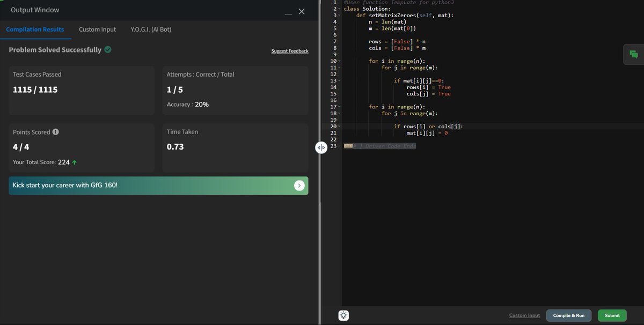Click the Compile & Run button

coord(569,315)
